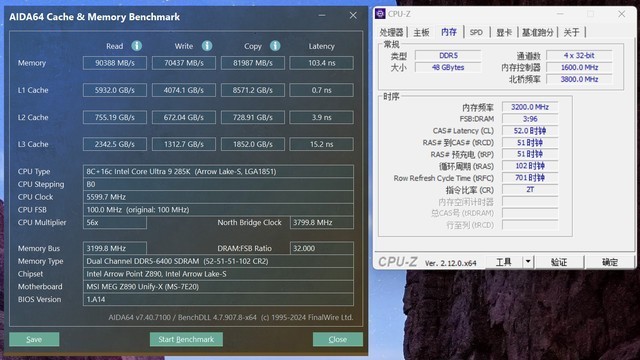
Task: Click the 确定 button in CPU-Z
Action: (610, 262)
